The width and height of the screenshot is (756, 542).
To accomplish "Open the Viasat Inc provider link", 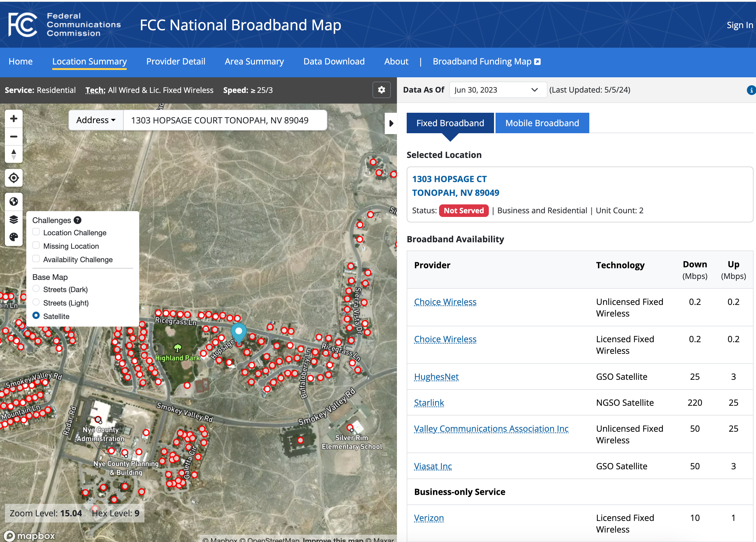I will click(433, 466).
